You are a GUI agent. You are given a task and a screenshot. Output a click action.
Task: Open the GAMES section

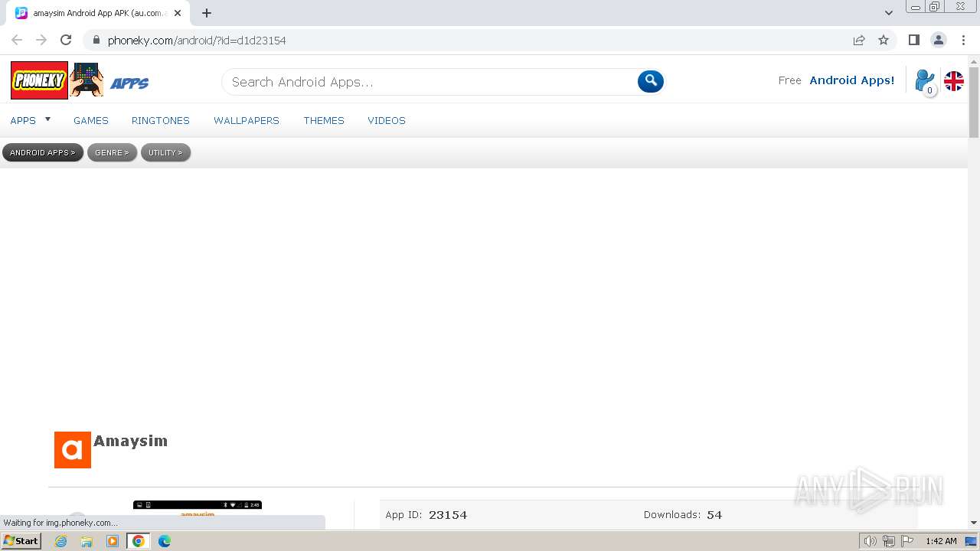pyautogui.click(x=91, y=120)
